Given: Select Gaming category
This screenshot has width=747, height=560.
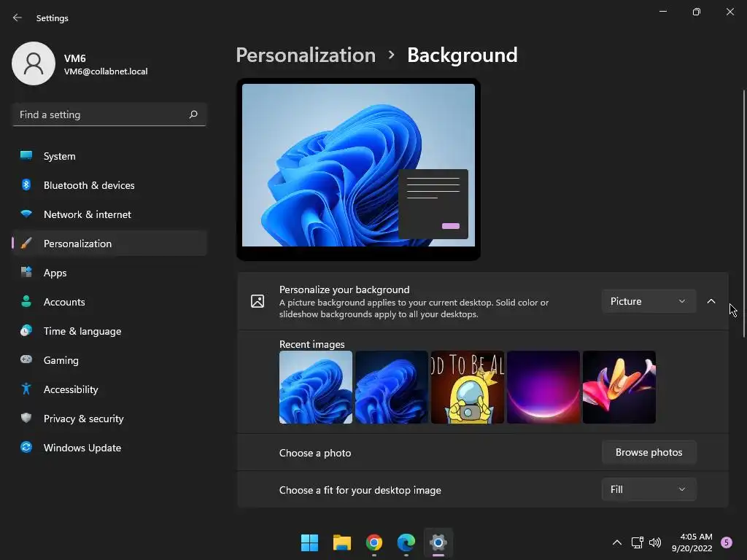Looking at the screenshot, I should click(109, 359).
